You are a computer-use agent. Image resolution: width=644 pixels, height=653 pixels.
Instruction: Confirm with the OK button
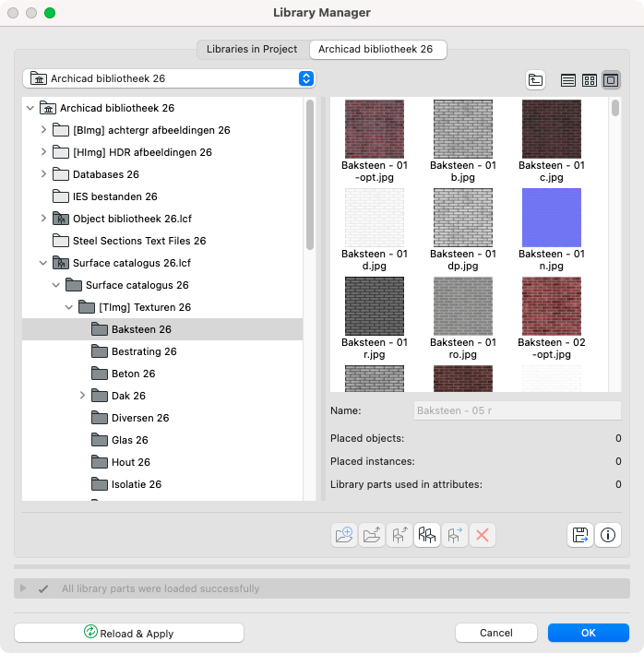pyautogui.click(x=589, y=633)
